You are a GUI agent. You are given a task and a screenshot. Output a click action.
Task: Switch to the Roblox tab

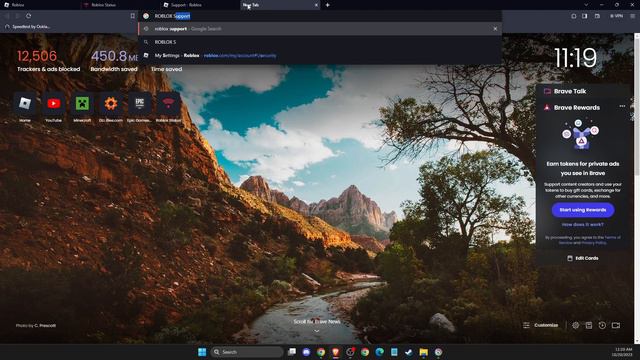pos(39,5)
